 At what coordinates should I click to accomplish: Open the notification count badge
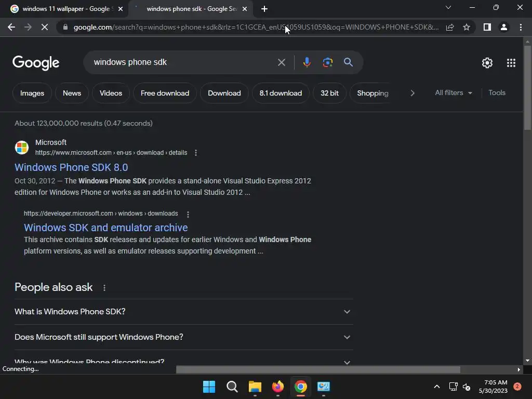click(517, 387)
